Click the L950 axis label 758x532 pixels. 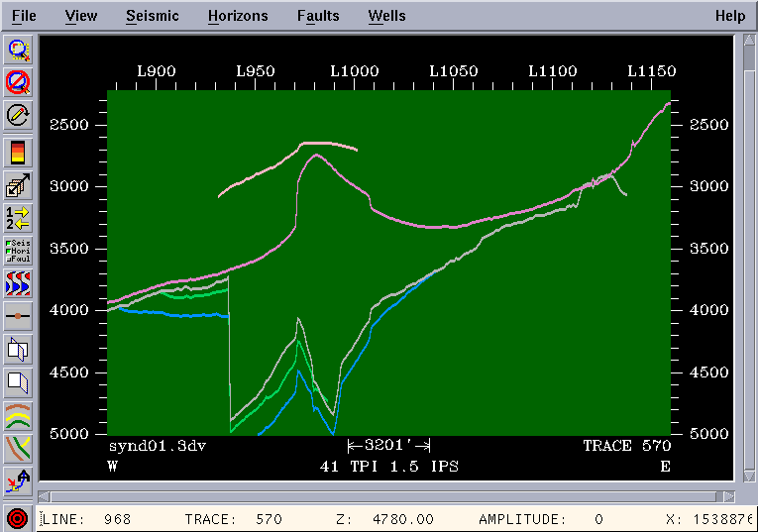click(256, 71)
